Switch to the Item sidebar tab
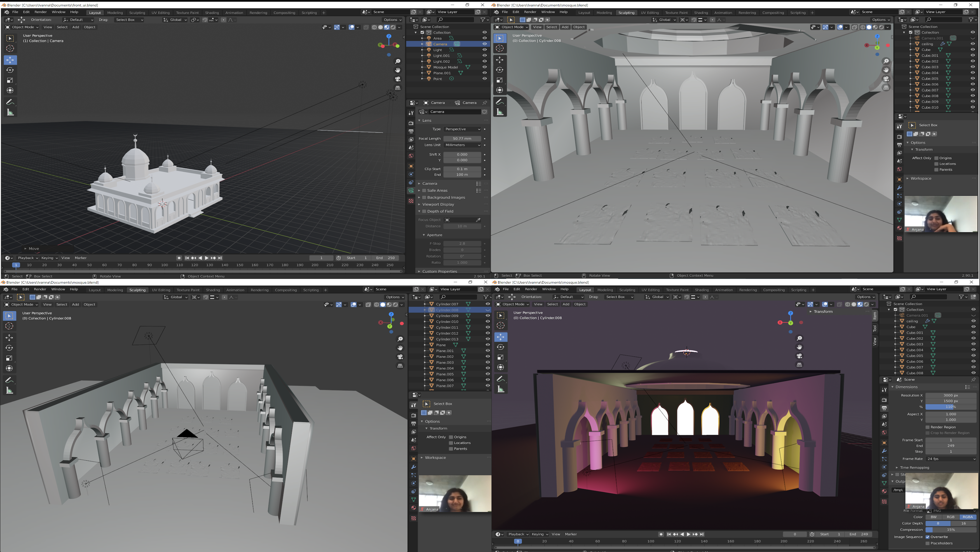980x552 pixels. pos(875,315)
